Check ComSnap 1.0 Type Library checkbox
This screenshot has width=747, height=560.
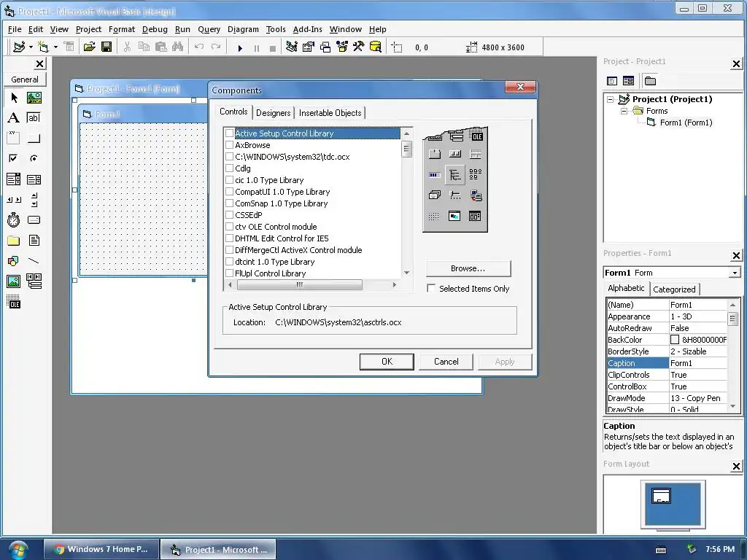(229, 203)
